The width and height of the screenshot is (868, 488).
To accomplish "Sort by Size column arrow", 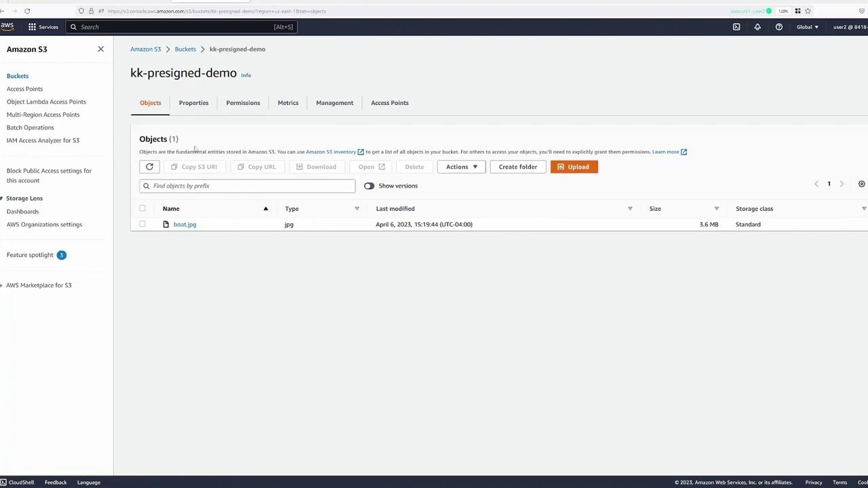I will [x=717, y=209].
